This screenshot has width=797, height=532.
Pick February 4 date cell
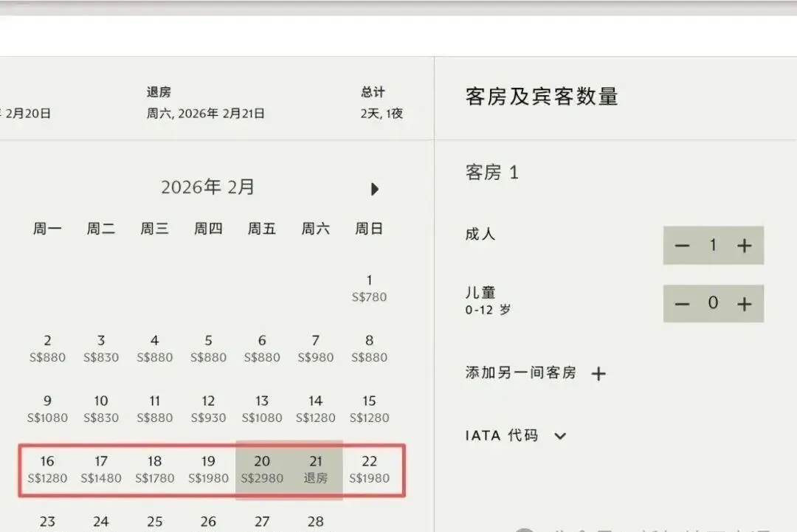coord(154,348)
